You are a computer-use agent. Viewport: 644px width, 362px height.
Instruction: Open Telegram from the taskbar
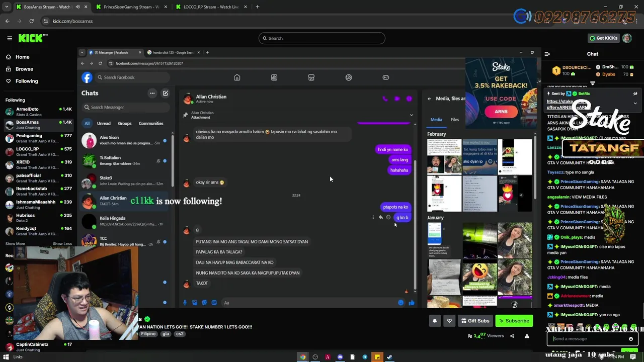pyautogui.click(x=365, y=357)
